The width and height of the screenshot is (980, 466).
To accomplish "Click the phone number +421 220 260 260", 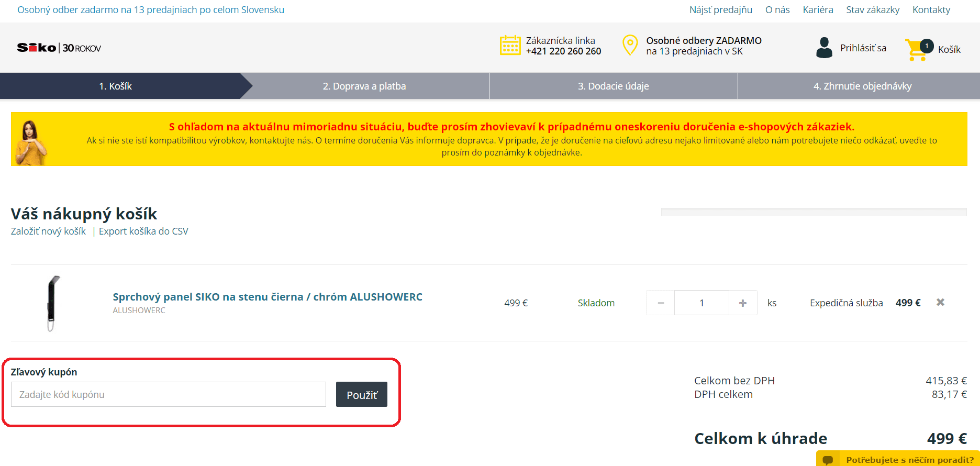I will [x=563, y=51].
